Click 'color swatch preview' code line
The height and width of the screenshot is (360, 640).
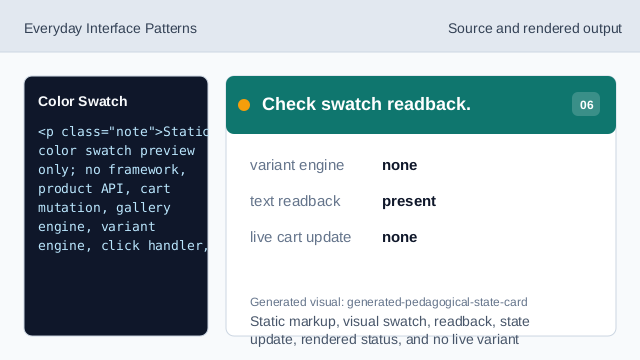116,151
